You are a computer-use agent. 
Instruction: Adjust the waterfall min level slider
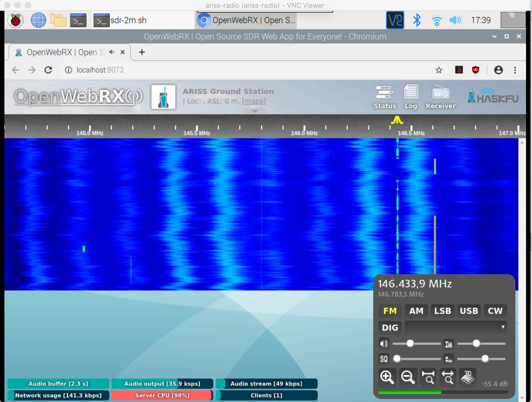(x=481, y=359)
